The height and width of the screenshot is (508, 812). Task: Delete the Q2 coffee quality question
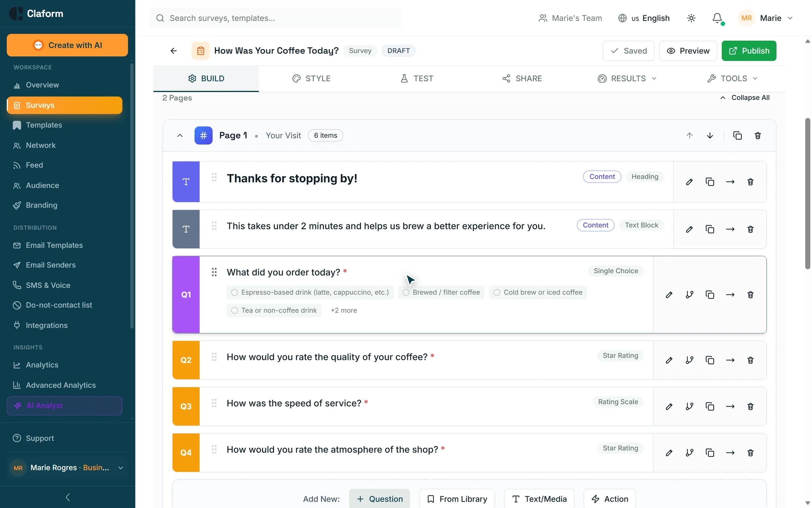pos(750,360)
